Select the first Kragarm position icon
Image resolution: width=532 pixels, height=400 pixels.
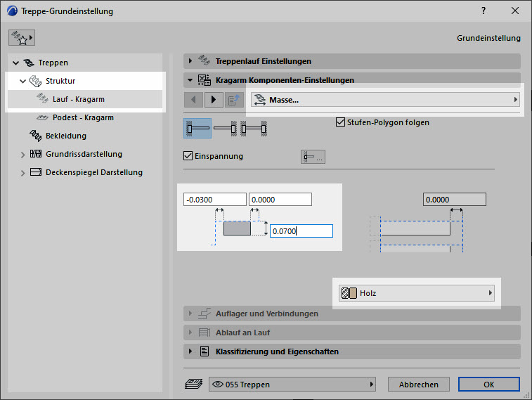[x=197, y=129]
